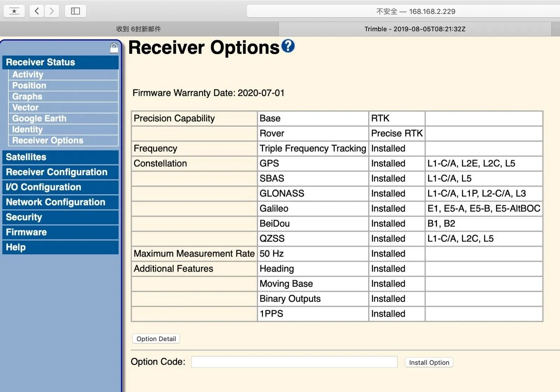
Task: Expand the Security menu section
Action: pyautogui.click(x=60, y=217)
